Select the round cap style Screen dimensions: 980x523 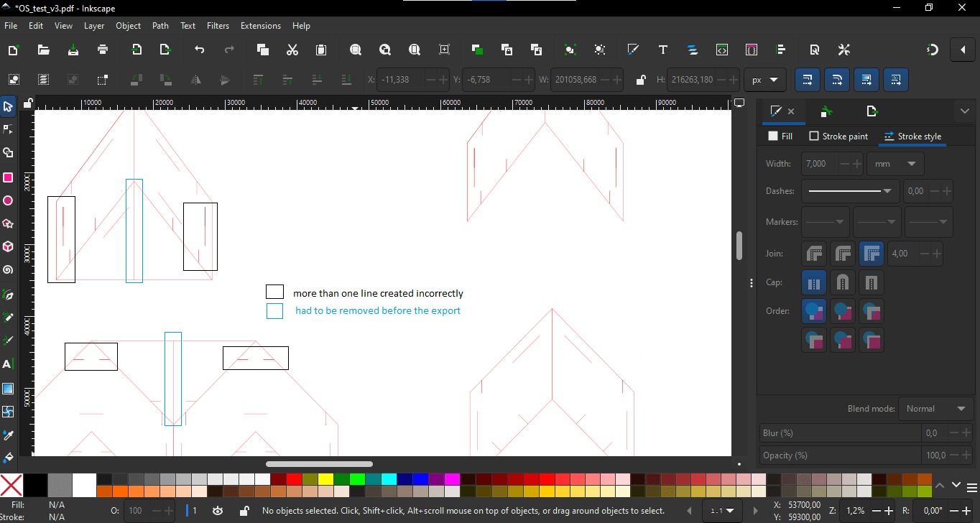(843, 282)
